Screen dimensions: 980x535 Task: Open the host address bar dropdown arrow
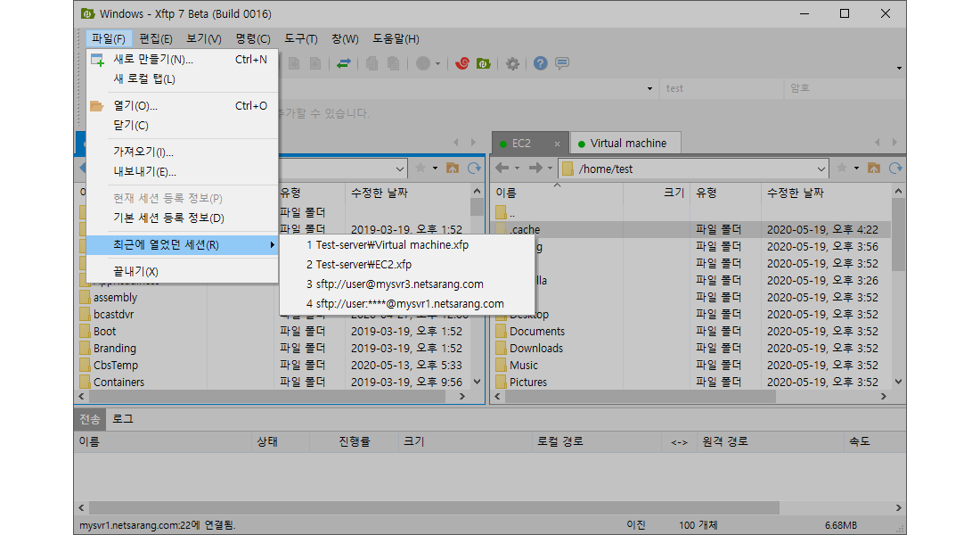(649, 89)
